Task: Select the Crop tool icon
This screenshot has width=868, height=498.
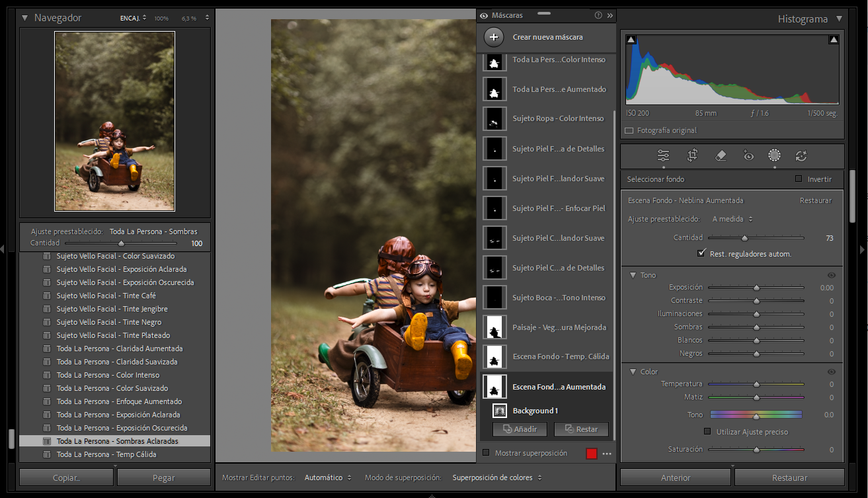Action: click(x=692, y=155)
